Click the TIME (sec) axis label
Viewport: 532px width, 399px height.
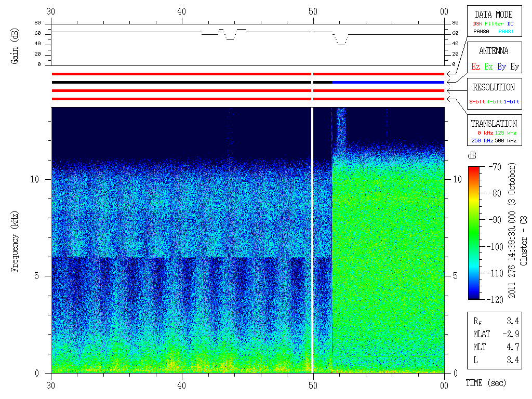pos(486,383)
